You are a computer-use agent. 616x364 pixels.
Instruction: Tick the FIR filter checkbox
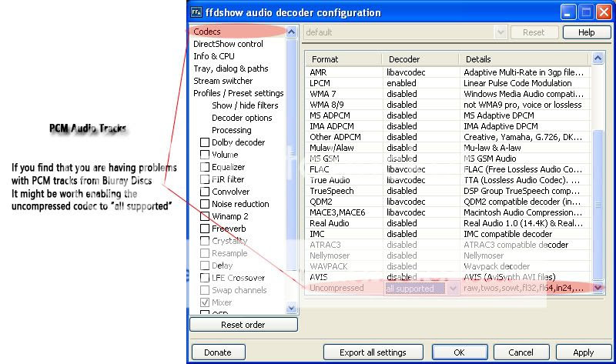205,179
